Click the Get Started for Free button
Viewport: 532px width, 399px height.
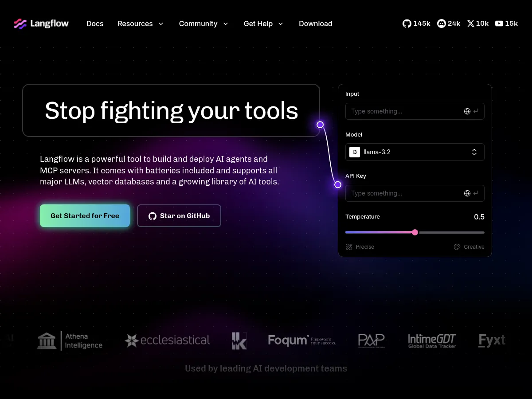coord(84,216)
